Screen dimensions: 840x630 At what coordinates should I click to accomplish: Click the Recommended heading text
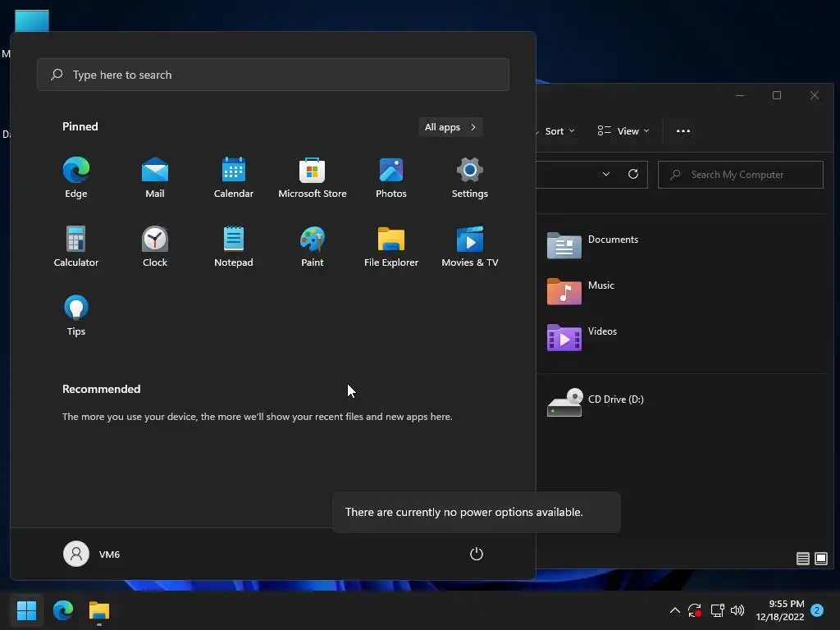coord(101,389)
